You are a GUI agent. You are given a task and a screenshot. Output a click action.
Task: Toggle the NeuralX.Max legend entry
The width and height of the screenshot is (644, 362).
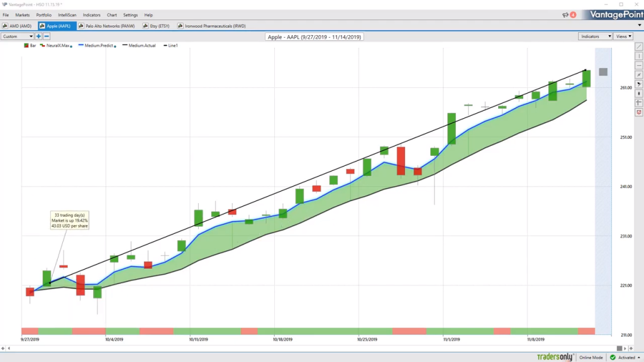coord(56,45)
